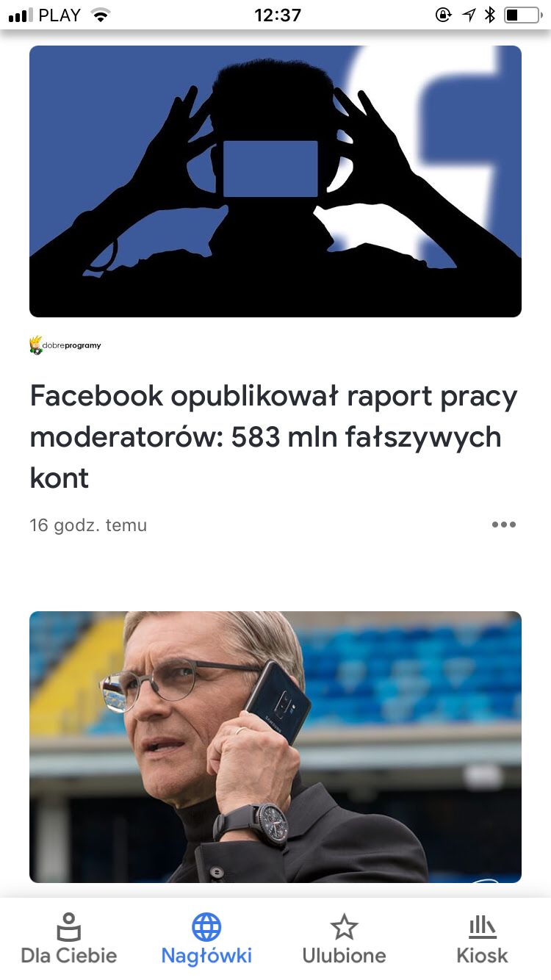The width and height of the screenshot is (551, 980).
Task: Tap the rotation lock status icon
Action: [443, 15]
